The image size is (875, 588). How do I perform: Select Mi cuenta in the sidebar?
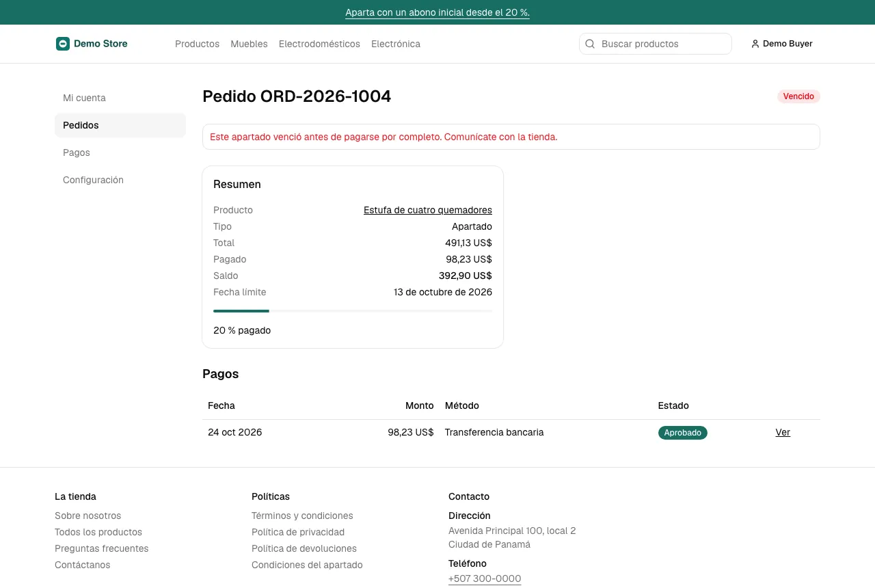120,98
